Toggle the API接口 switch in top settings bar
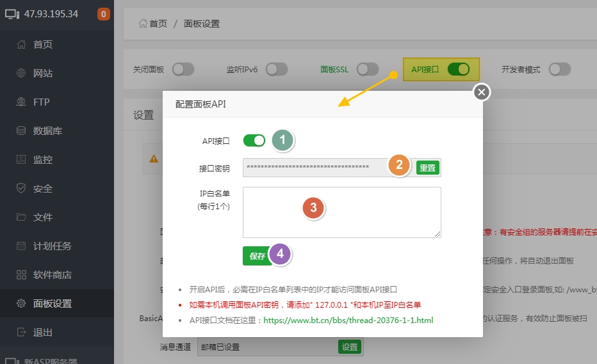 (459, 69)
